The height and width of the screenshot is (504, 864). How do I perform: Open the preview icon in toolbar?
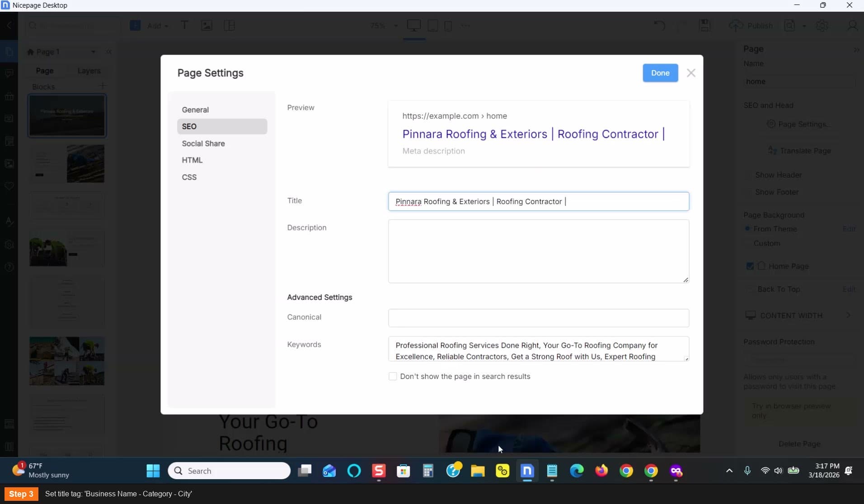[789, 26]
